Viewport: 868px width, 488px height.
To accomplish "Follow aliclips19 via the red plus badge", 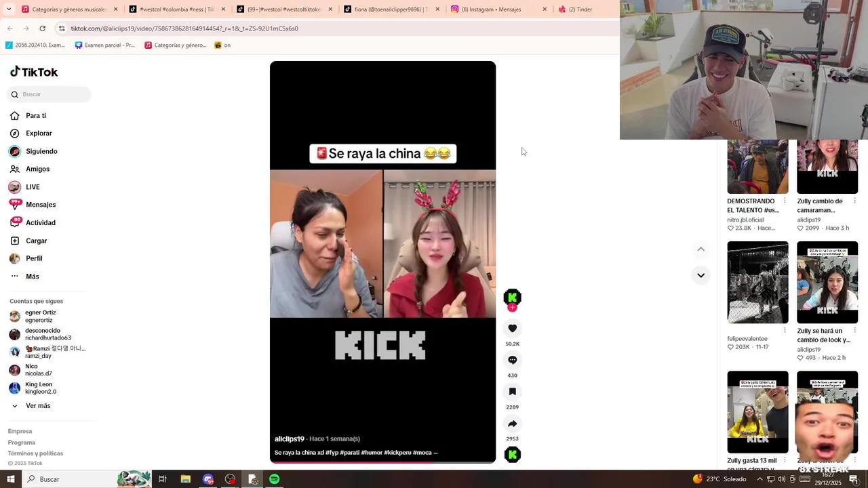I will [x=512, y=308].
